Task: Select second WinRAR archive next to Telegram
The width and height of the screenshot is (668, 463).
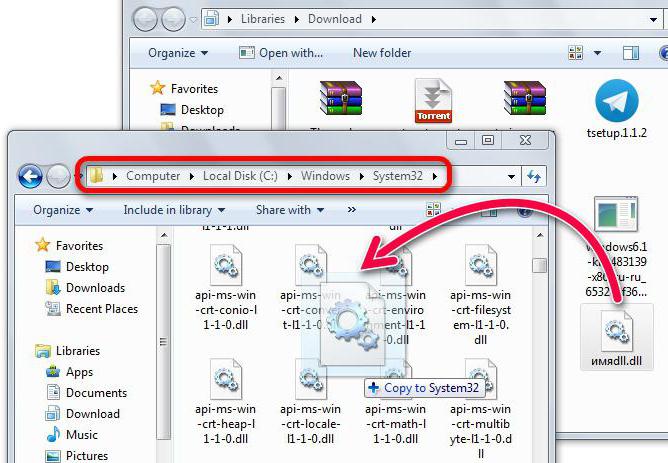Action: 524,98
